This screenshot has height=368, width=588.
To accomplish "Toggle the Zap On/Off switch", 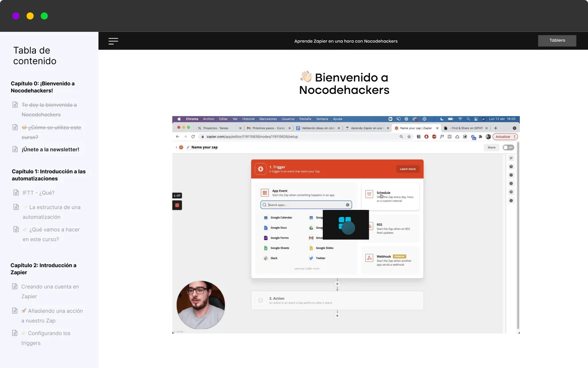I will 508,147.
